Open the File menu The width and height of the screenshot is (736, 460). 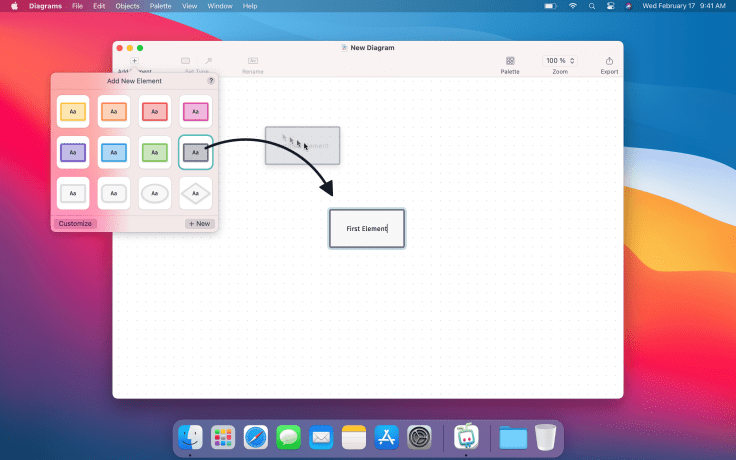(x=77, y=6)
